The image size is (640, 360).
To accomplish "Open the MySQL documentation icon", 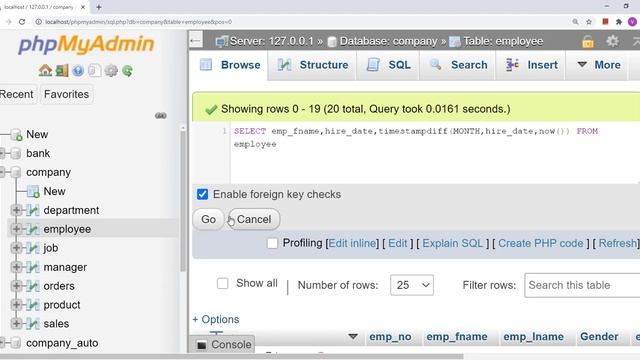I will tap(94, 71).
